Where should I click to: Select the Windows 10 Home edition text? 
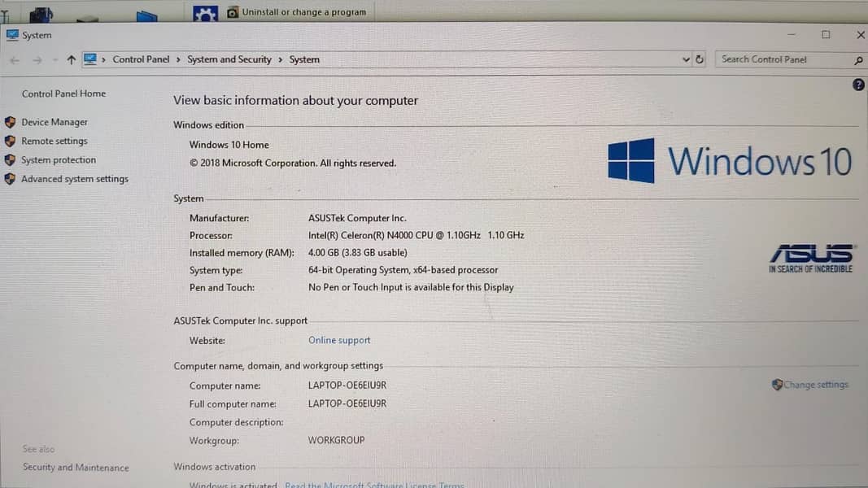tap(229, 145)
